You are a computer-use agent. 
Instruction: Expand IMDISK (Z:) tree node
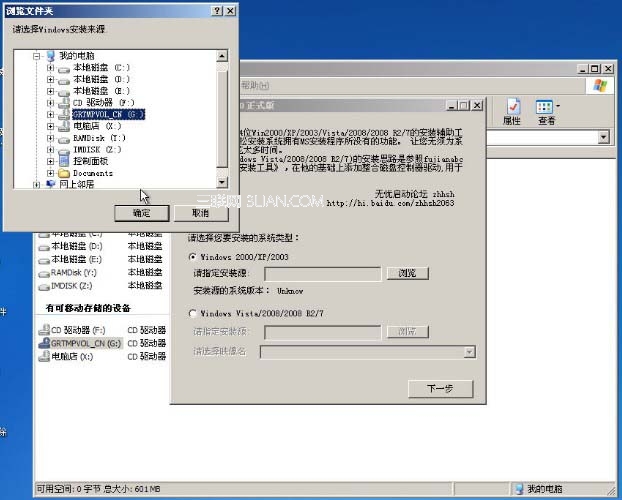(x=50, y=150)
